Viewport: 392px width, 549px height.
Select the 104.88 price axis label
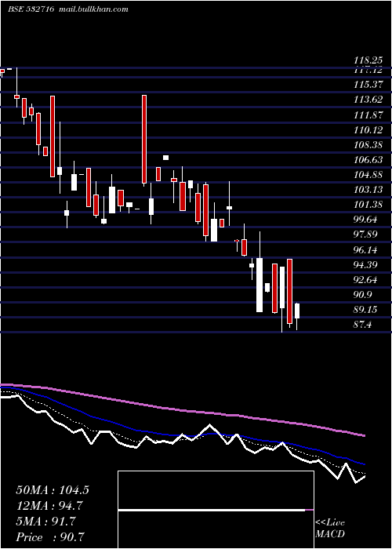[x=368, y=175]
